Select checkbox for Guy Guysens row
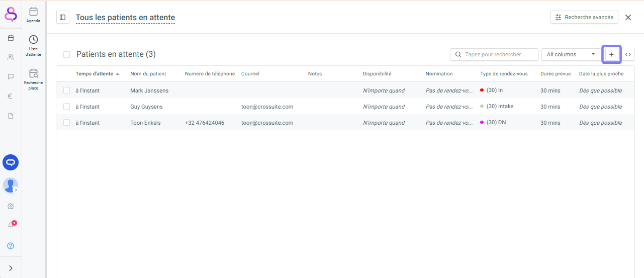This screenshot has width=644, height=278. pos(66,107)
